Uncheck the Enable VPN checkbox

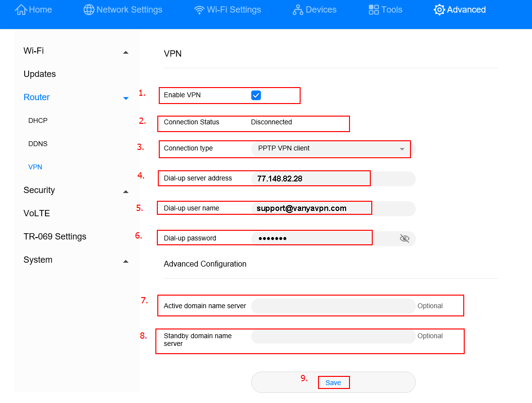pyautogui.click(x=256, y=95)
